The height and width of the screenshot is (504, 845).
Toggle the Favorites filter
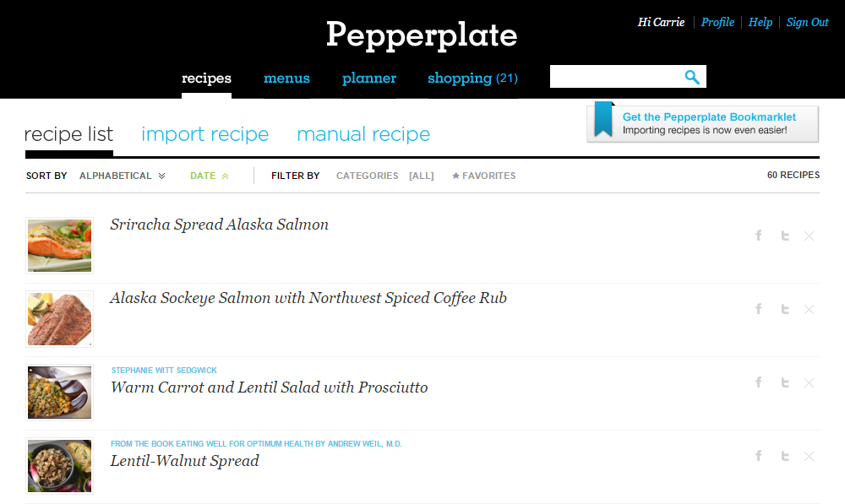[x=483, y=176]
